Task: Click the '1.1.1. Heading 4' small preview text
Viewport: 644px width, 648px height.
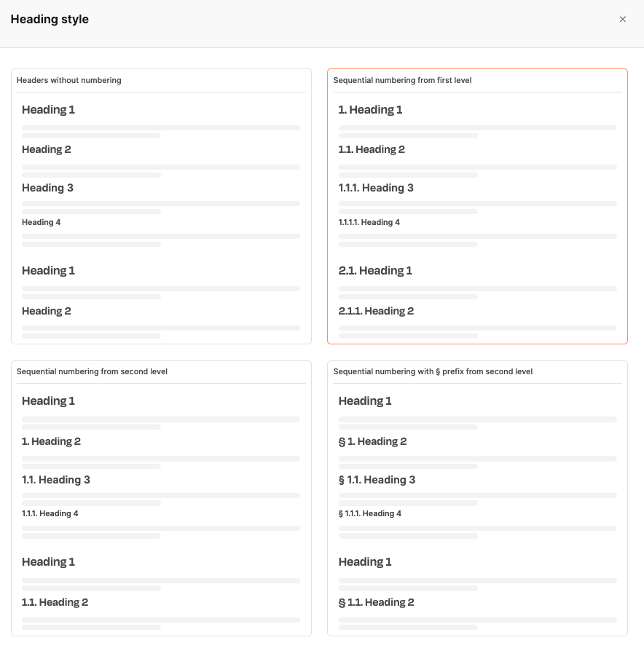Action: coord(50,513)
